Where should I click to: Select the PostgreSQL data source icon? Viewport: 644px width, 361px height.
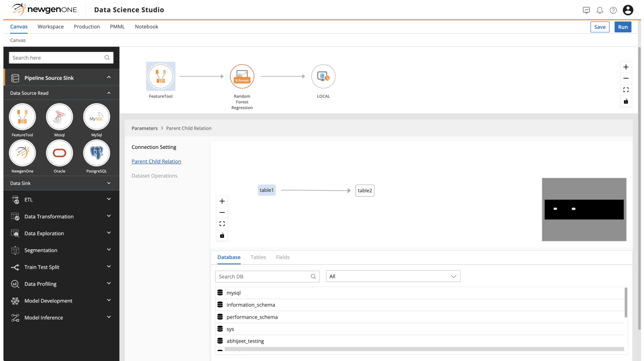pyautogui.click(x=96, y=153)
